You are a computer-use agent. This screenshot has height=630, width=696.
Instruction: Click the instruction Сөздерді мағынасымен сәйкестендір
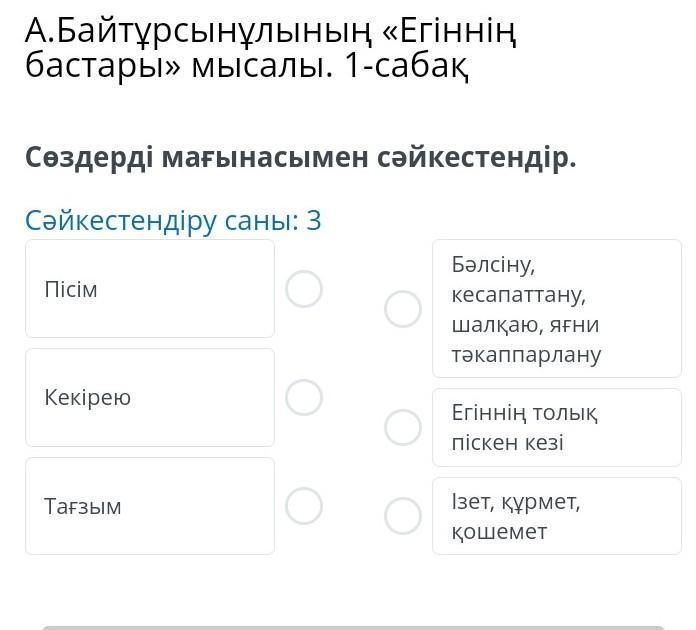tap(301, 157)
